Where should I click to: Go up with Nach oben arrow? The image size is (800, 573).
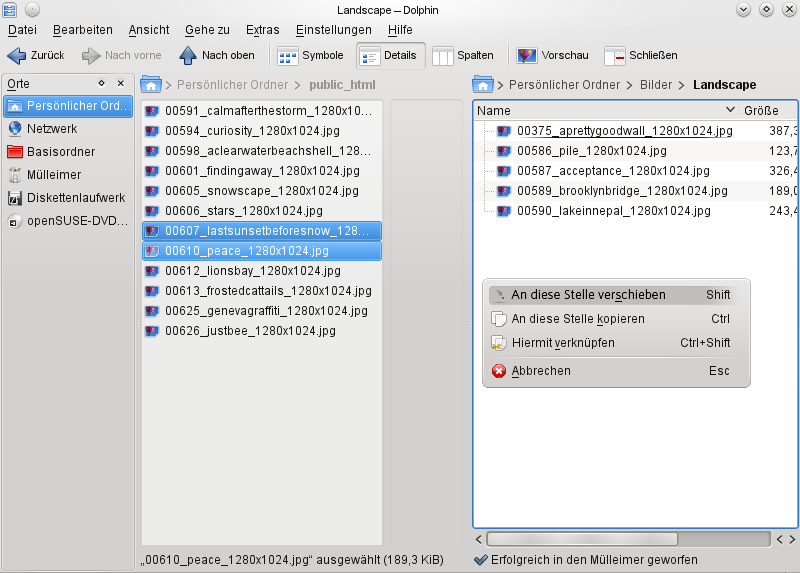point(188,56)
